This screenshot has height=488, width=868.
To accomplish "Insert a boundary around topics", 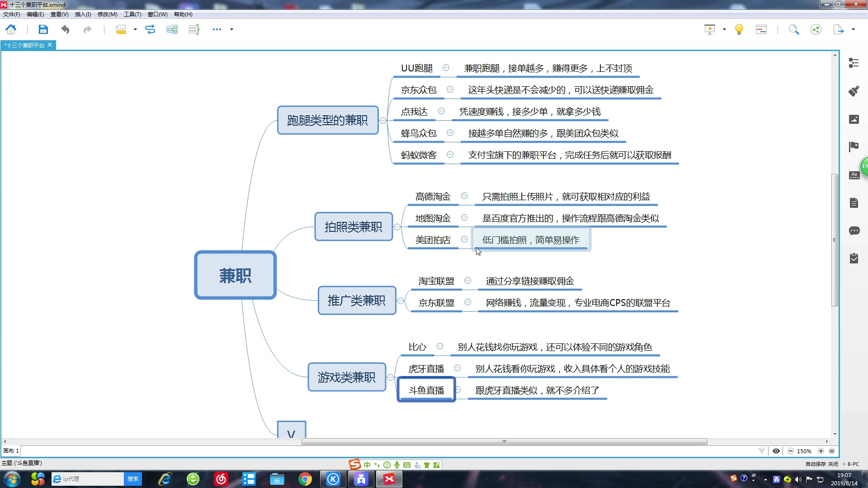I will coord(172,30).
